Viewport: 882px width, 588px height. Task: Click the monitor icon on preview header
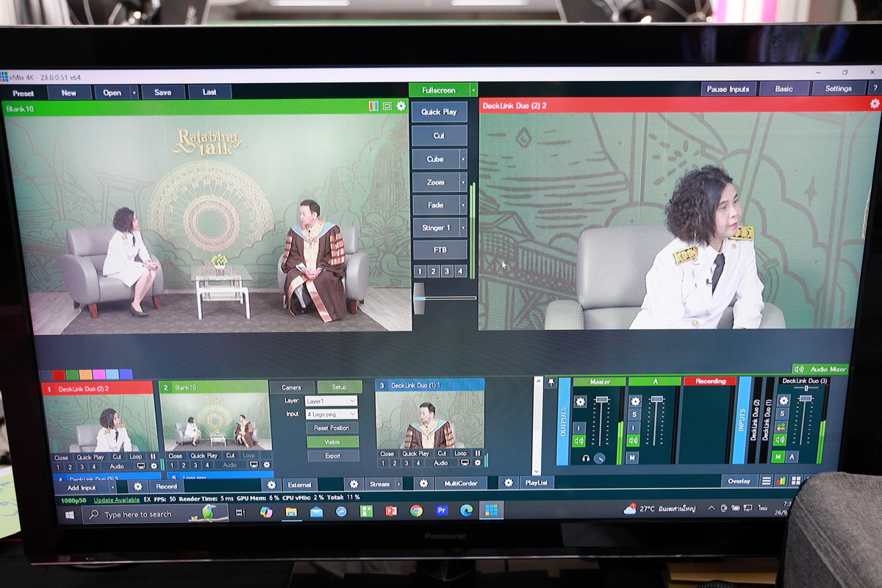point(387,106)
